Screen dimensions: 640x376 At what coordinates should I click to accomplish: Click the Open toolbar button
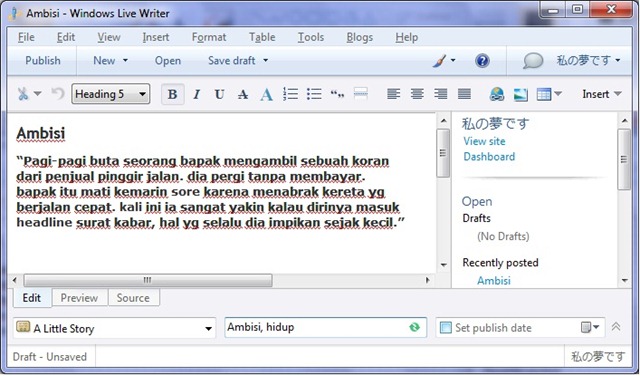[x=168, y=61]
